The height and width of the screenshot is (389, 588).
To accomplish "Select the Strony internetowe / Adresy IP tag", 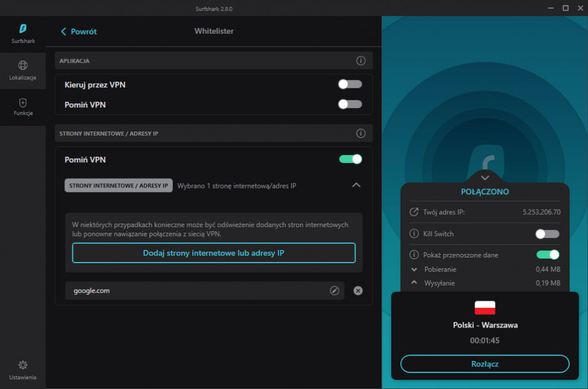I will [118, 186].
